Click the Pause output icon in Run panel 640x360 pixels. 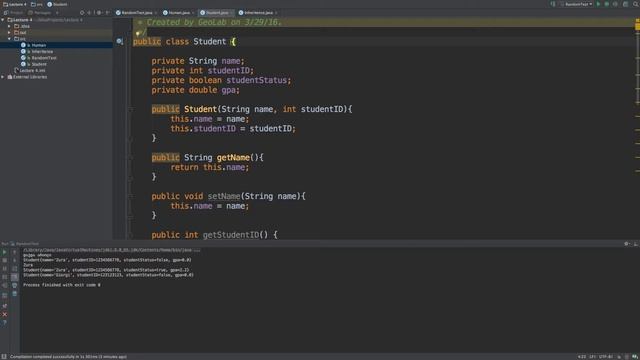point(4,269)
